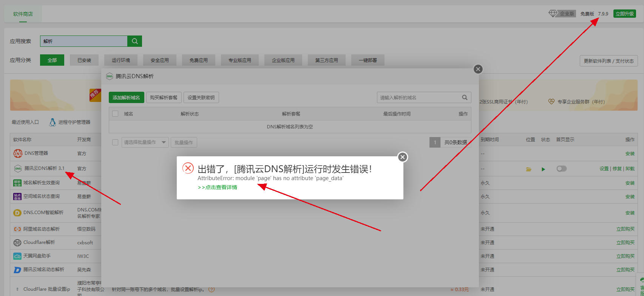Check the select-all checkbox in domain table header

(116, 114)
